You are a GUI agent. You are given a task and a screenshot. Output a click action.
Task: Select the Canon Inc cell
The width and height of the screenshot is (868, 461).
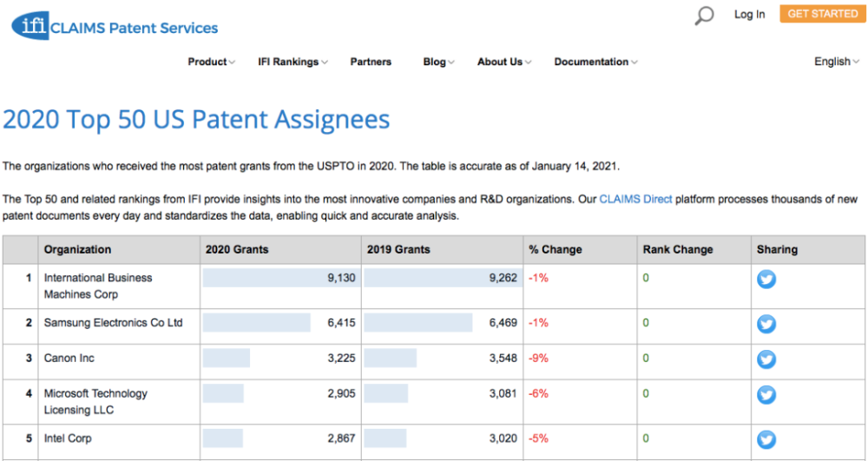tap(119, 362)
